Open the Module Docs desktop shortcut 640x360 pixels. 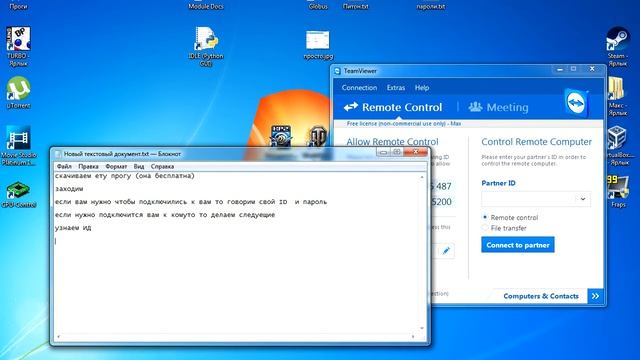click(206, 6)
